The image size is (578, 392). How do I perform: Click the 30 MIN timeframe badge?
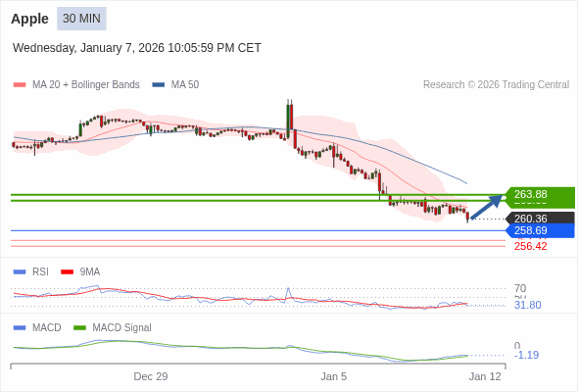click(x=81, y=19)
